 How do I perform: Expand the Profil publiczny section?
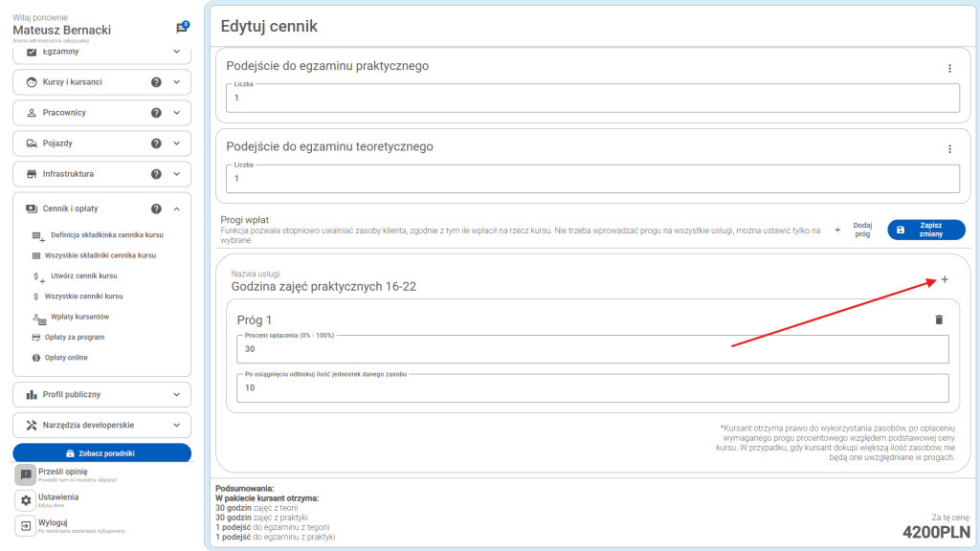[176, 394]
